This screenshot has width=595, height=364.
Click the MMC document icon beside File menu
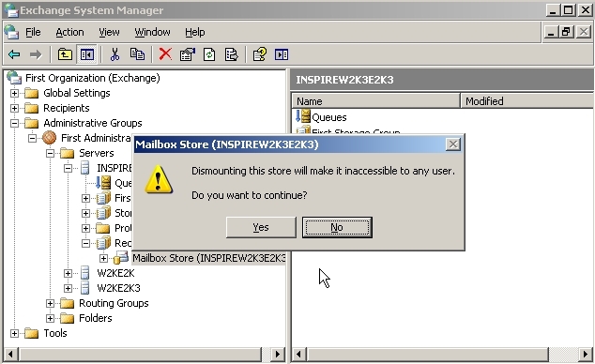(x=12, y=32)
